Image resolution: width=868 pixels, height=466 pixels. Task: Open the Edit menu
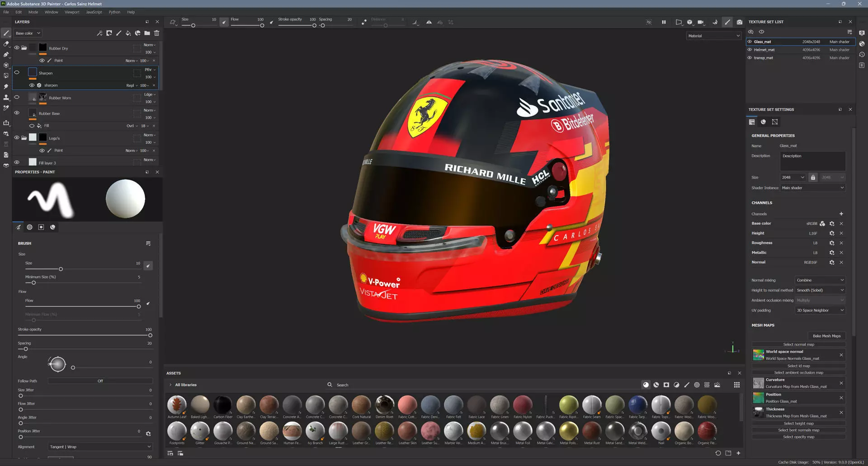pyautogui.click(x=19, y=12)
